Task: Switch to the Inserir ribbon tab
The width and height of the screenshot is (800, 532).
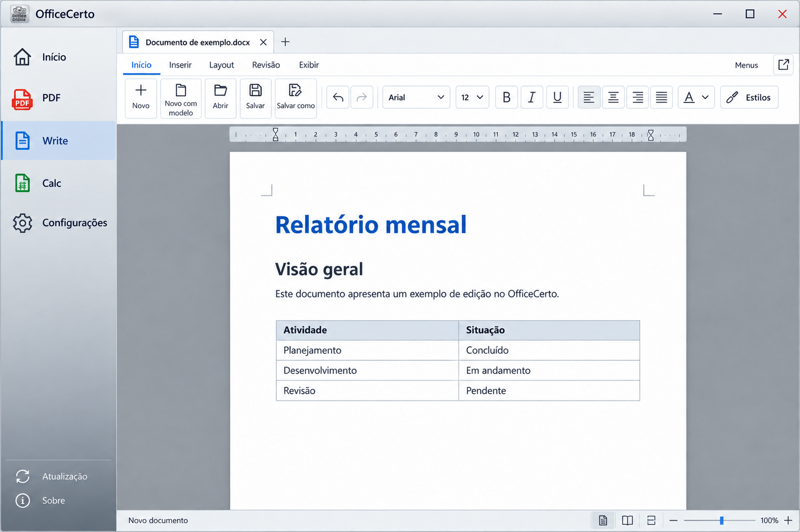Action: pos(180,65)
